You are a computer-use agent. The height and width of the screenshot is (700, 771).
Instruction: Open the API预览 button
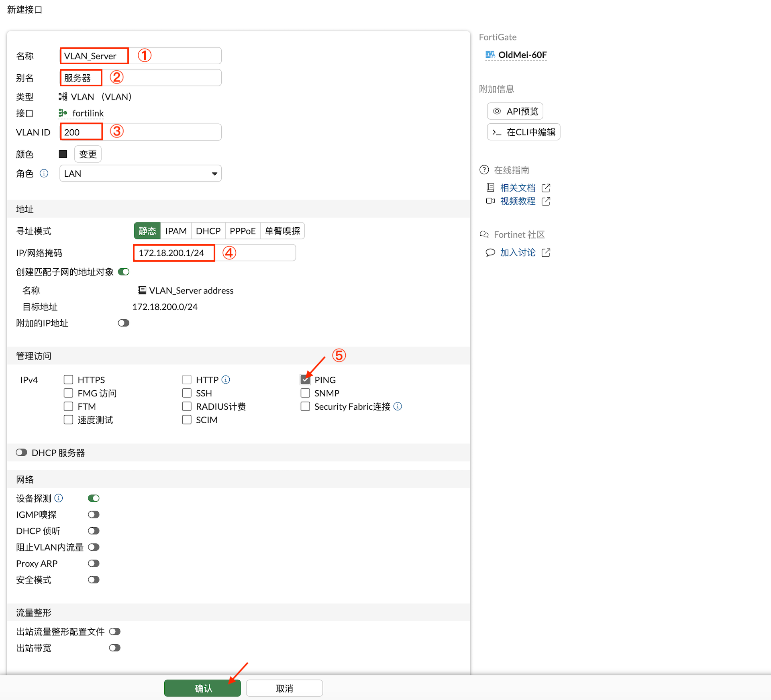[515, 111]
